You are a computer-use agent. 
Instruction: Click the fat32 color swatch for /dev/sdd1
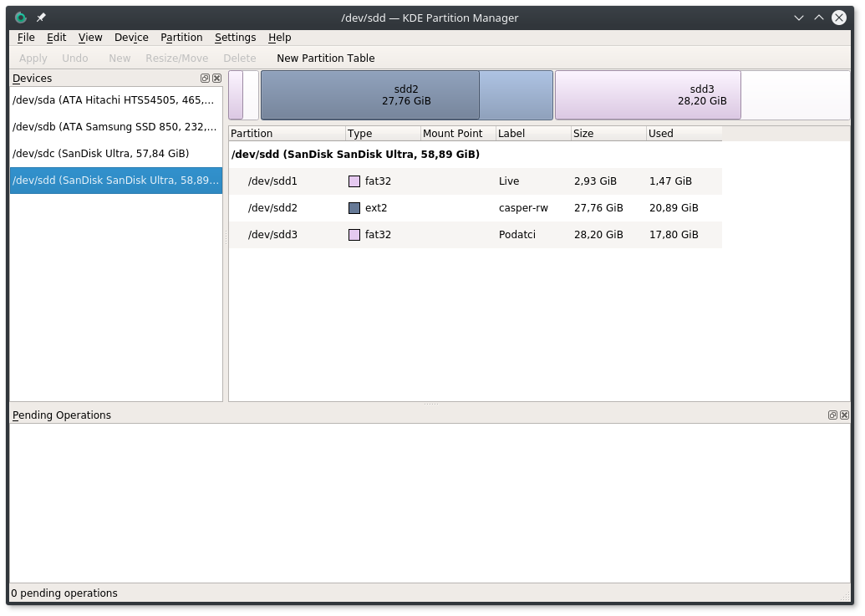(x=354, y=181)
